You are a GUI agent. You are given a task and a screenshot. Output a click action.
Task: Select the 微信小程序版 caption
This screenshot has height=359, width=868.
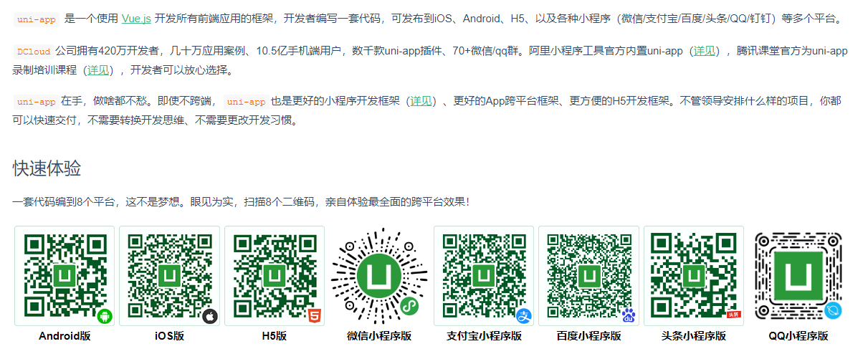pyautogui.click(x=379, y=335)
